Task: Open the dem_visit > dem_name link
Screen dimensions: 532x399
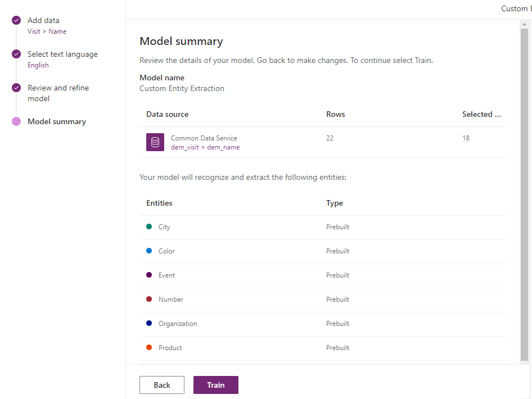Action: click(205, 147)
